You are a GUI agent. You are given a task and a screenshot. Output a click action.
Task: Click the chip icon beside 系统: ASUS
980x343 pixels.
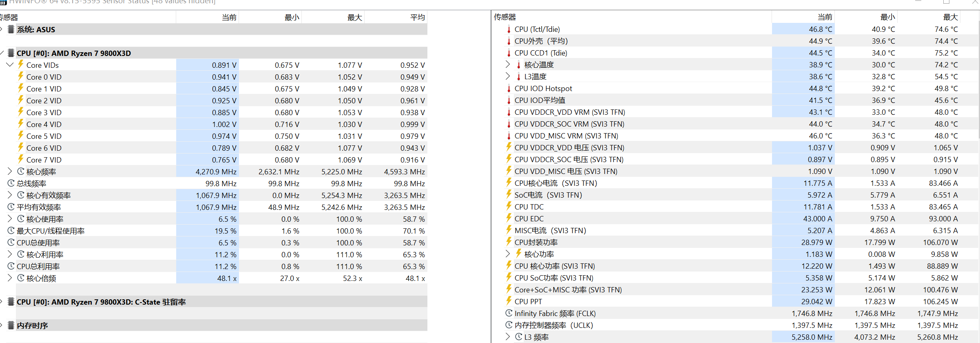tap(11, 29)
